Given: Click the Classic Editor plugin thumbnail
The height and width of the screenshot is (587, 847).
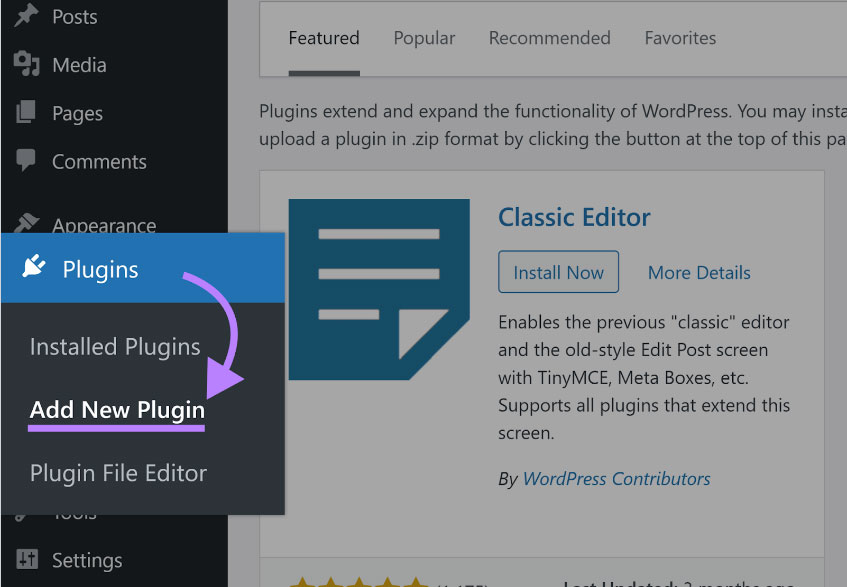Looking at the screenshot, I should 379,289.
